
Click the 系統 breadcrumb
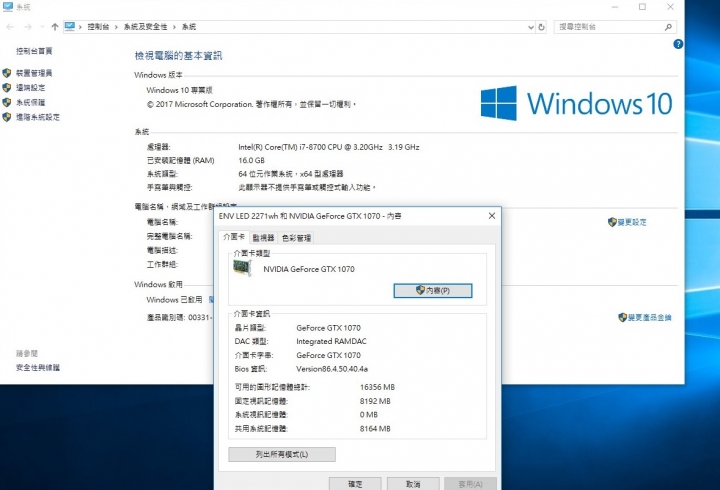189,27
